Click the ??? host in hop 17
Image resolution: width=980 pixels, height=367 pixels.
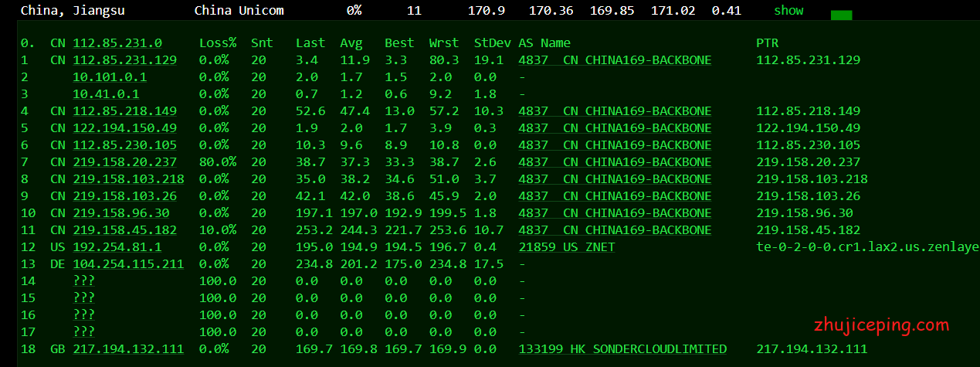pos(84,332)
